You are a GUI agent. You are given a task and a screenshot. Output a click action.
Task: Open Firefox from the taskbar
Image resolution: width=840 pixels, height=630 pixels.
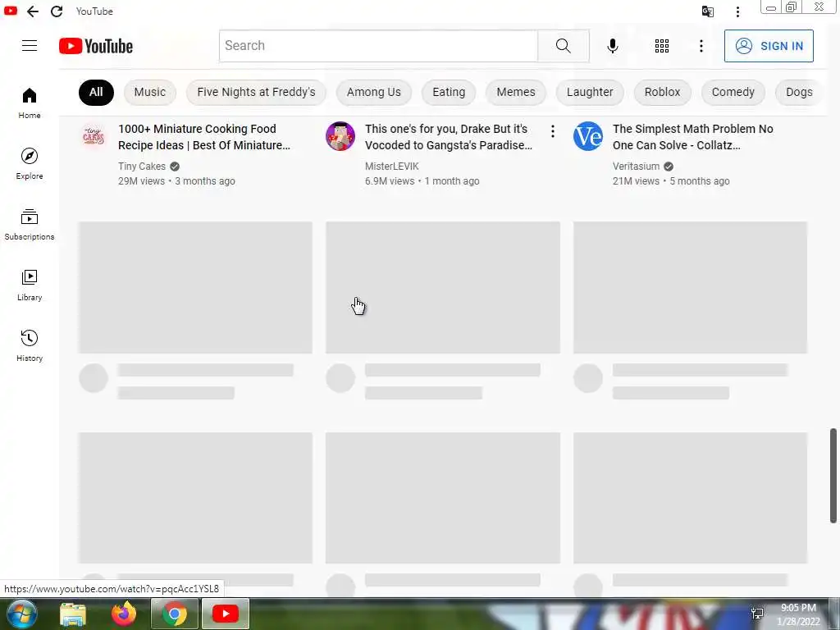[123, 614]
